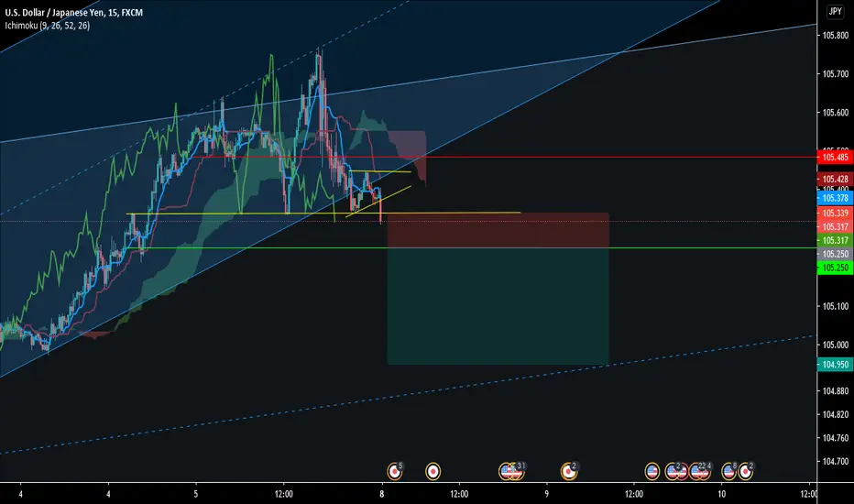Click date label 10 on the time axis

(x=722, y=494)
